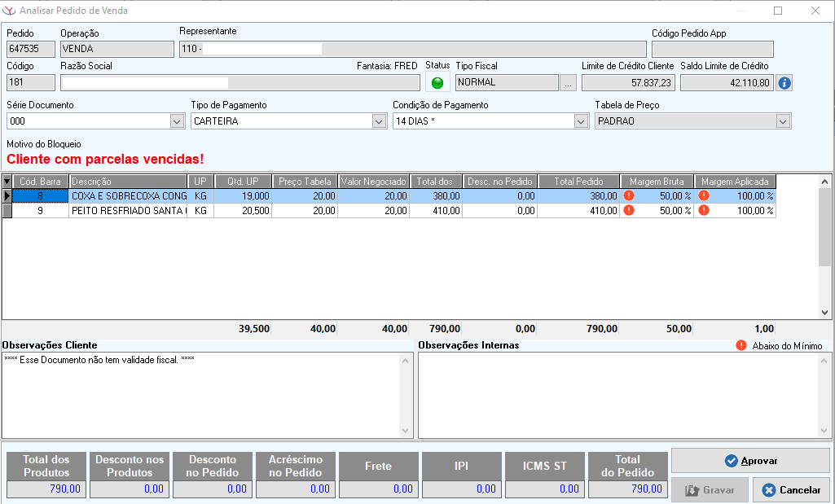Viewport: 835px width, 504px height.
Task: Click Margem Bruta warning icon for COXA row
Action: point(629,196)
